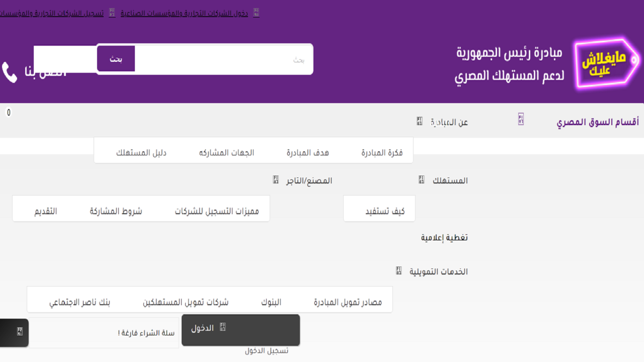Click مبادرة رئيس الجمهورية header title
644x362 pixels.
(509, 53)
